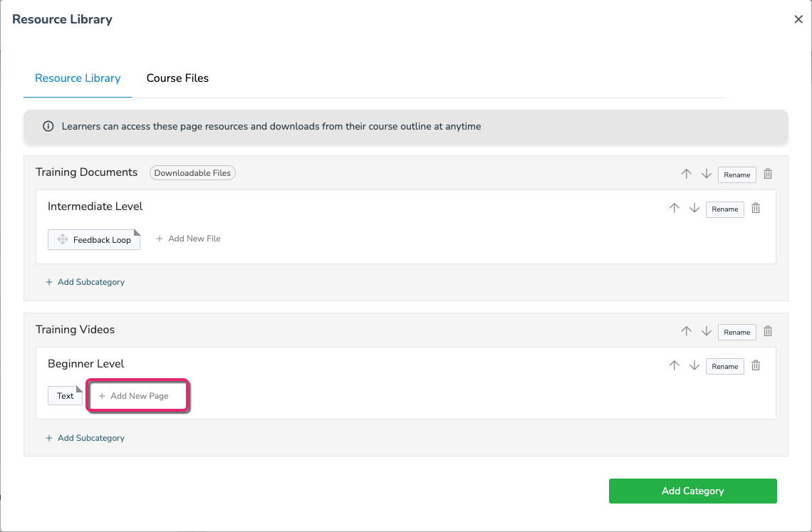Move Training Documents category up
Viewport: 812px width, 532px height.
pyautogui.click(x=686, y=174)
